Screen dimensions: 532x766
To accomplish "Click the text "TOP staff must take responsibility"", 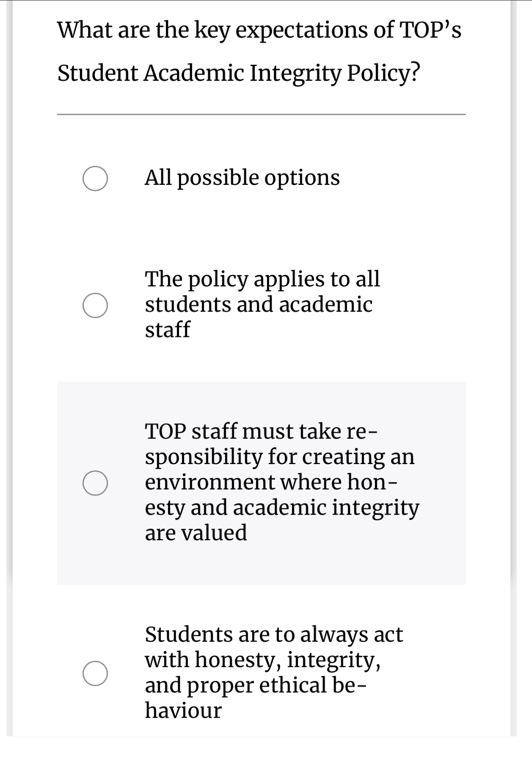I will 278,444.
